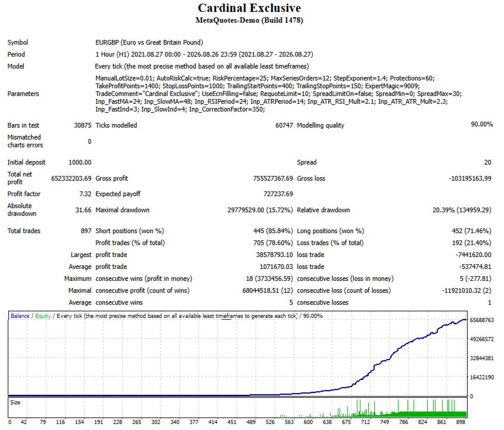
Task: Click the Modelling quality value 90.00%
Action: tap(482, 124)
